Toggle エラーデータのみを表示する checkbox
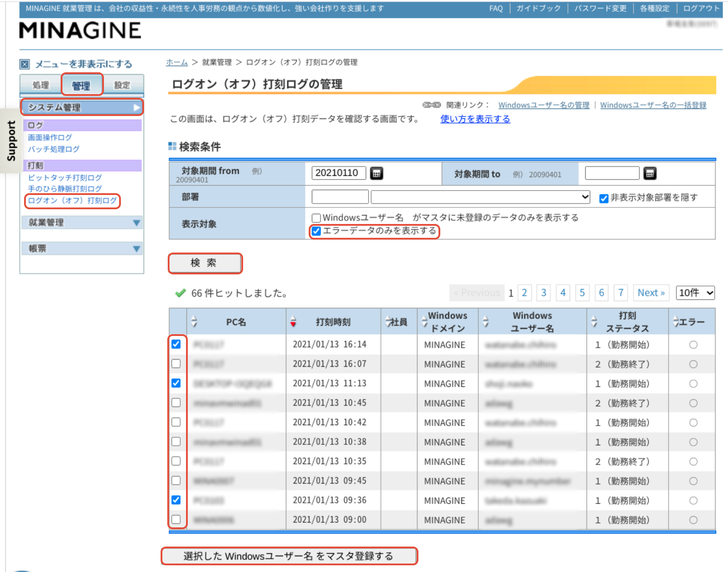 (316, 231)
